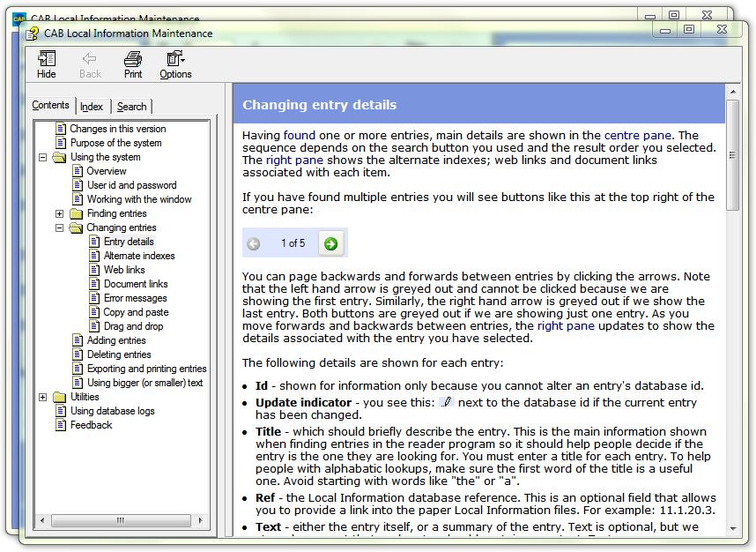Click the contents tree scroll right arrow
The height and width of the screenshot is (552, 756).
pos(201,520)
